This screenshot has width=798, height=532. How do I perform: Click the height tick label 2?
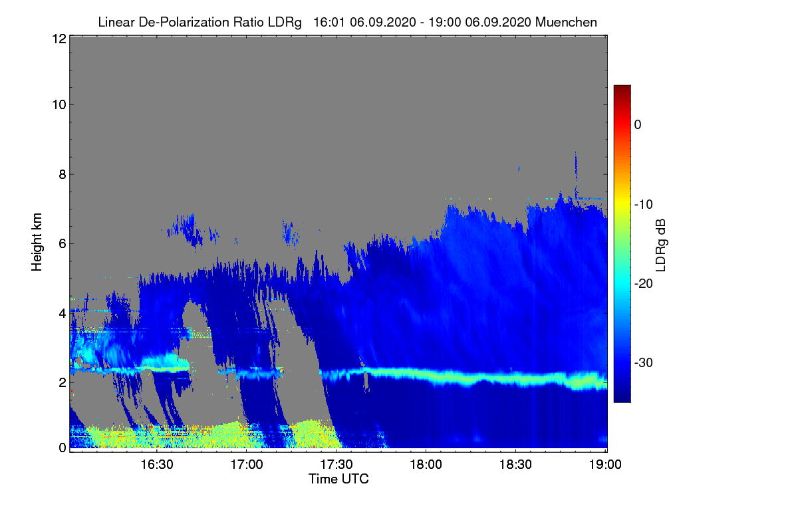pyautogui.click(x=61, y=382)
